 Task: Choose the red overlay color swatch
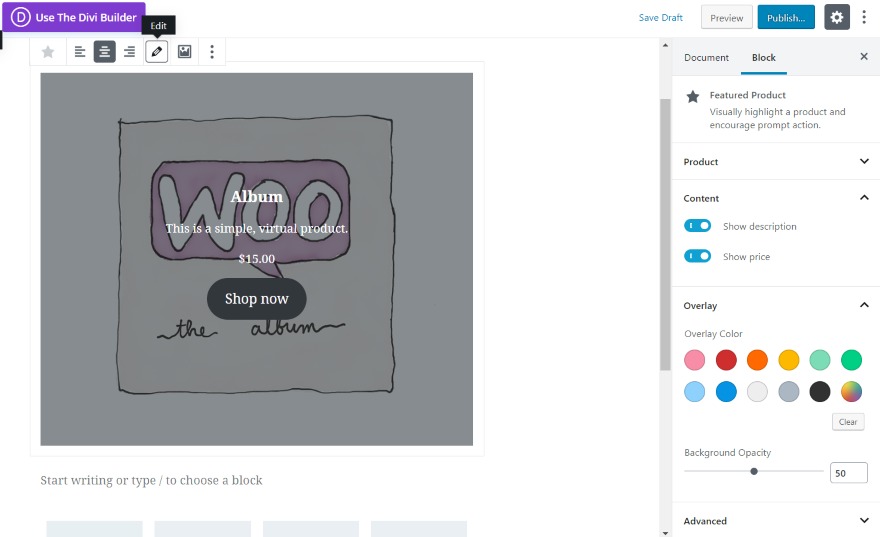click(x=726, y=360)
